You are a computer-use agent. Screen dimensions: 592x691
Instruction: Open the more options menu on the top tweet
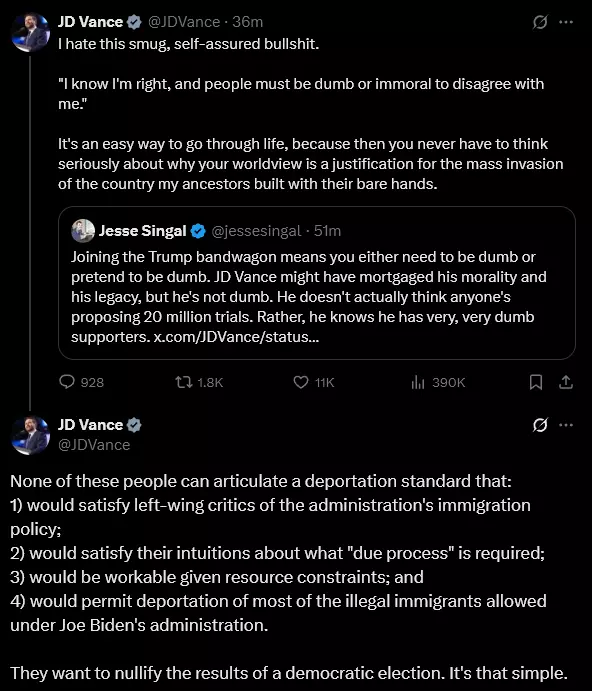tap(566, 22)
